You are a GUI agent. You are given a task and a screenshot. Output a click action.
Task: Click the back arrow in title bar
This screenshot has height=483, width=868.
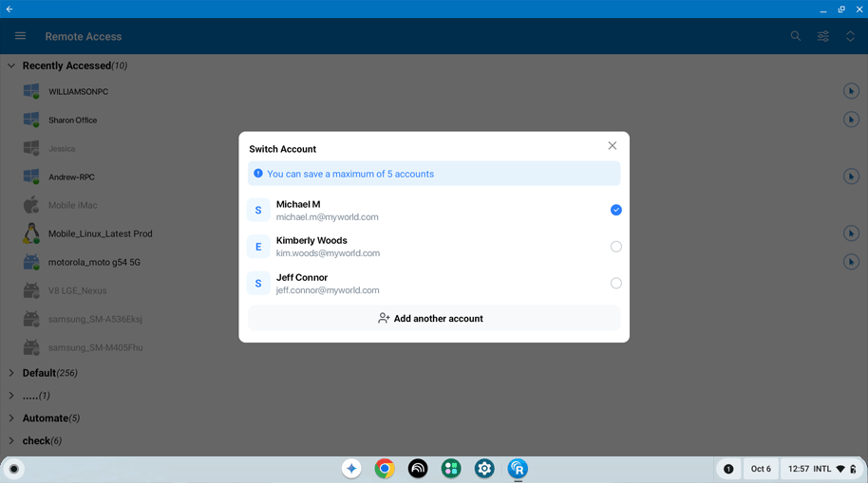tap(9, 9)
